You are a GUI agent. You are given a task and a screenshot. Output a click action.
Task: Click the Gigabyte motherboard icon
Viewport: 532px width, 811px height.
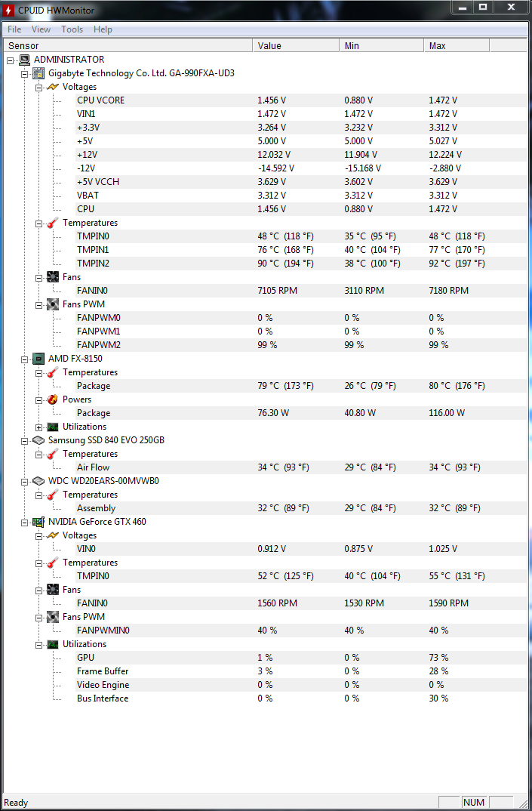click(38, 73)
